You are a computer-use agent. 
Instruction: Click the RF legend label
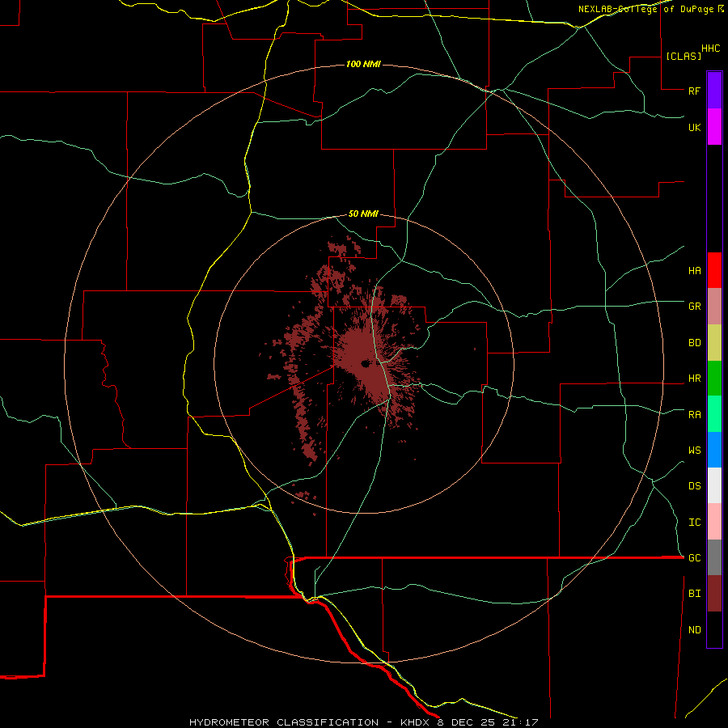click(694, 91)
